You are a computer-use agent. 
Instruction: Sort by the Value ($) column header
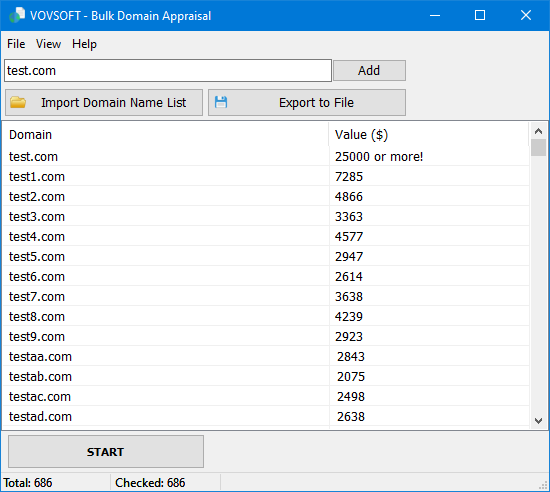pyautogui.click(x=429, y=135)
